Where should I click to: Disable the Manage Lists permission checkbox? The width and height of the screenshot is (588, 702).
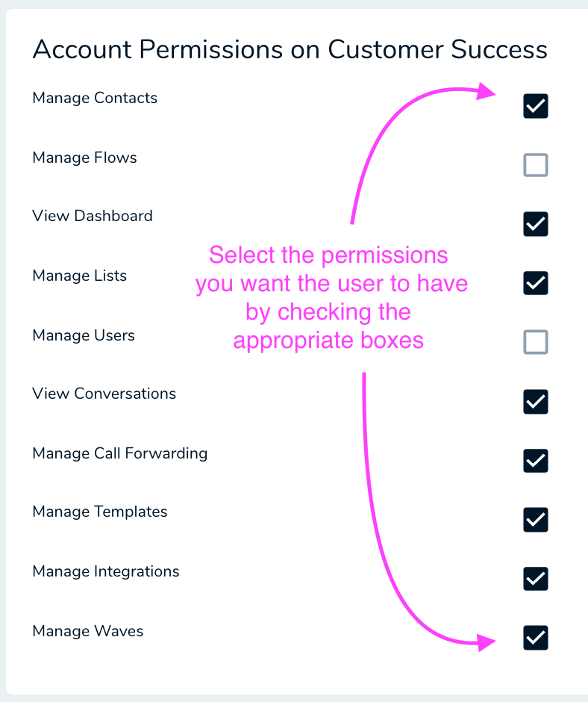[x=536, y=283]
